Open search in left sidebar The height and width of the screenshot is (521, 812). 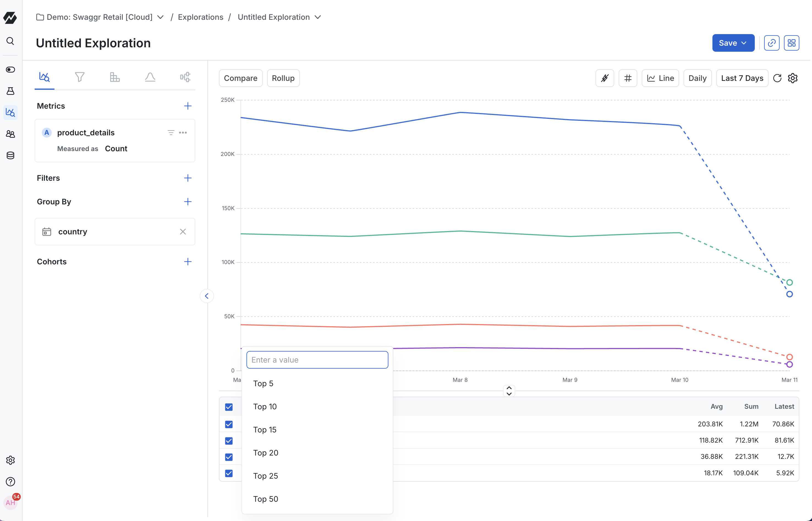10,41
